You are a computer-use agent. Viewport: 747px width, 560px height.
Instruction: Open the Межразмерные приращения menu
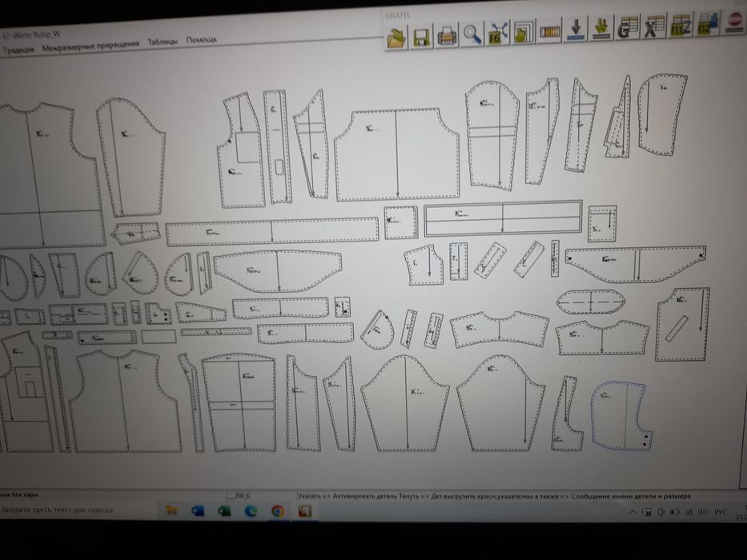pos(90,46)
